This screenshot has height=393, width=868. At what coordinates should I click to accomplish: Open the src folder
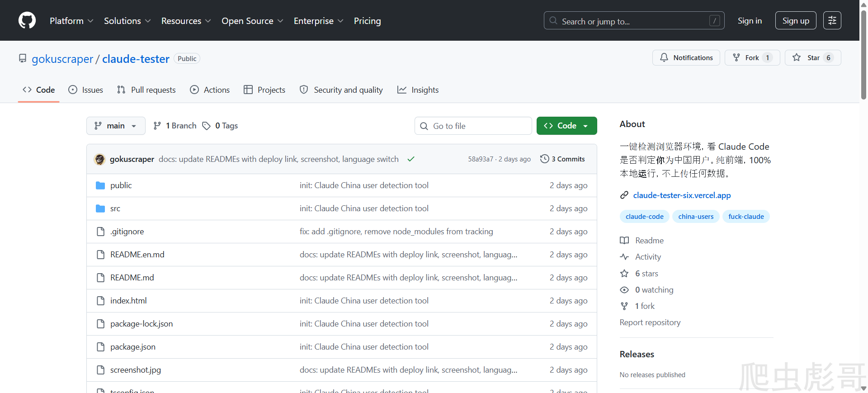115,208
